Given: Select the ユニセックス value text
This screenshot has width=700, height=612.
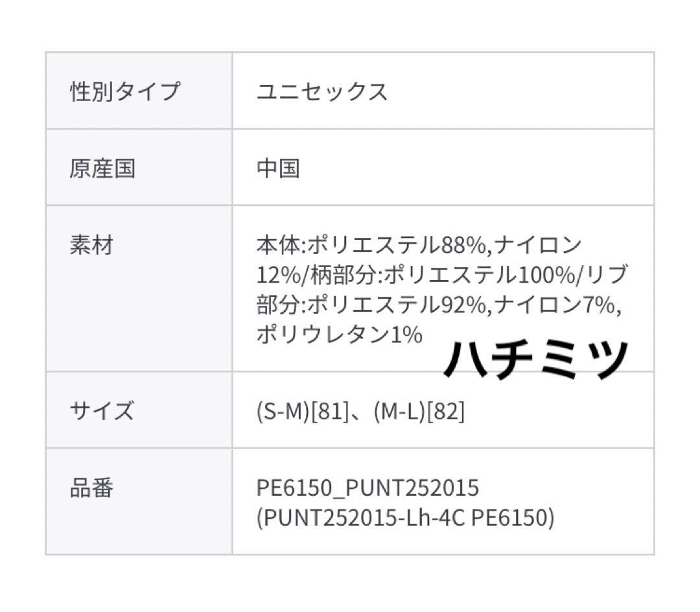Looking at the screenshot, I should point(322,91).
